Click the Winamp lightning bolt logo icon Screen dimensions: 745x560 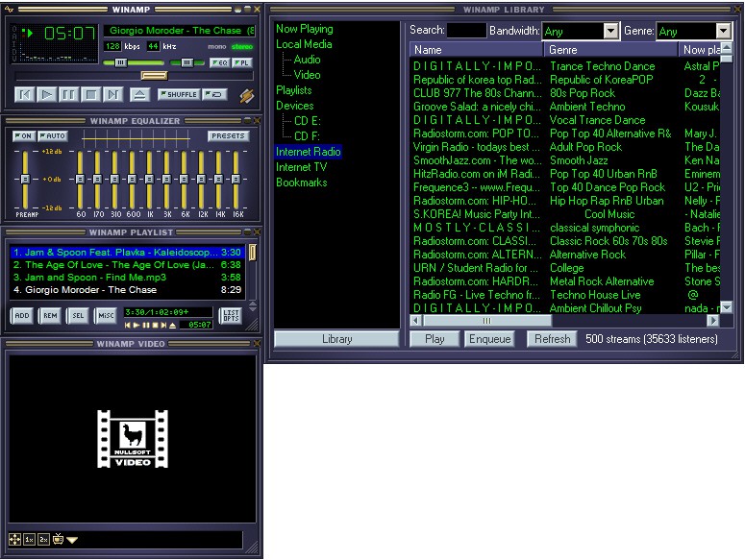coord(246,95)
